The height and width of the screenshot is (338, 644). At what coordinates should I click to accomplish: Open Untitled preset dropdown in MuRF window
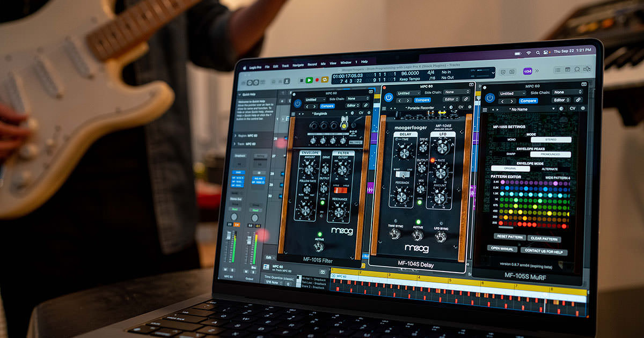[513, 93]
